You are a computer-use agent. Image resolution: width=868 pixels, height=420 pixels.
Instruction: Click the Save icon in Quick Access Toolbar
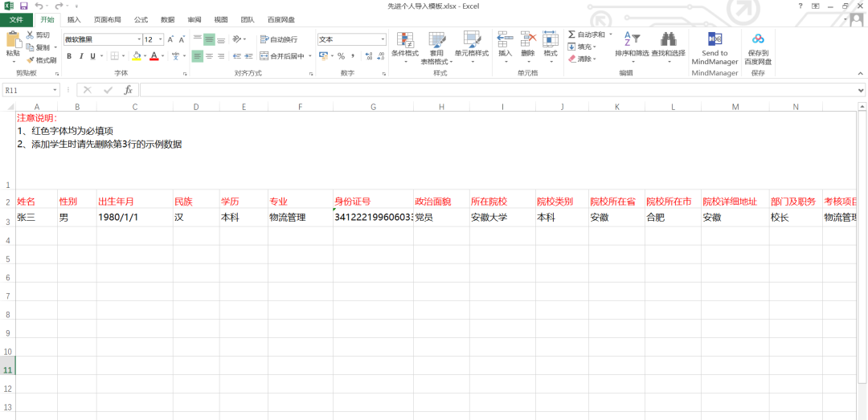pos(23,6)
